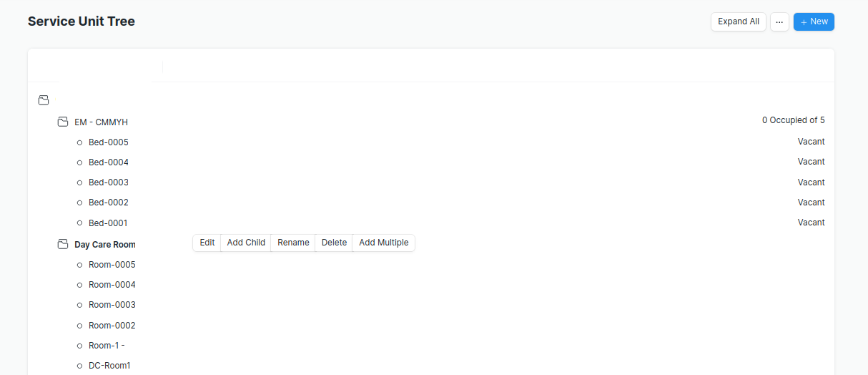Select the Room-0004 circle icon
Screen dimensions: 868x375
[x=79, y=285]
